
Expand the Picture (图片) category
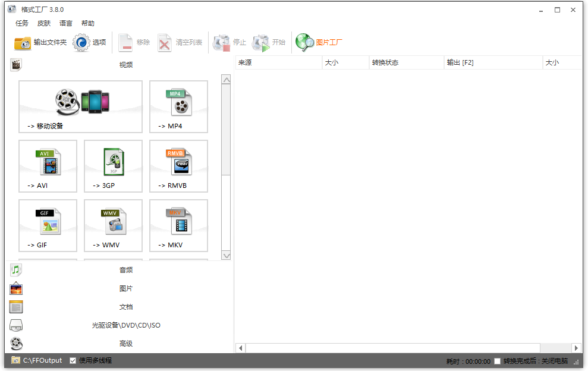coord(125,288)
